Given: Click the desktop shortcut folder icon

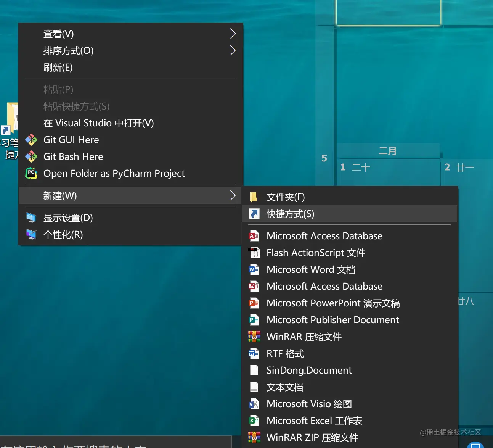Looking at the screenshot, I should click(10, 119).
